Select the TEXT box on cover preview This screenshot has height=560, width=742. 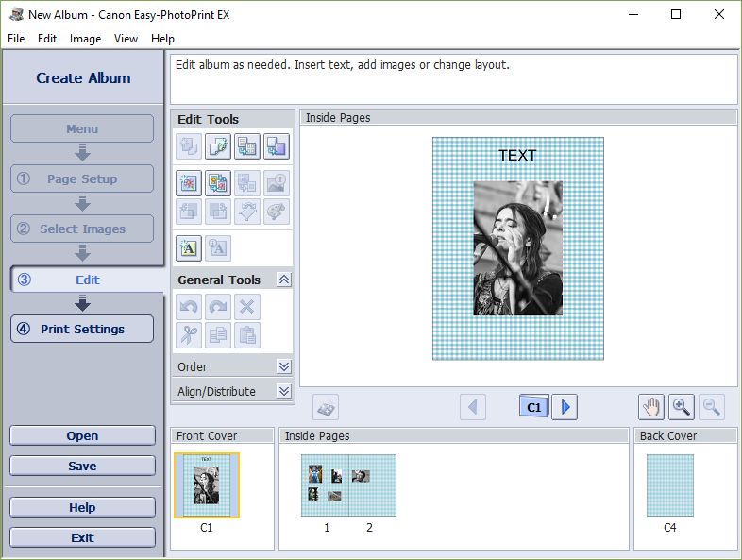pos(517,155)
